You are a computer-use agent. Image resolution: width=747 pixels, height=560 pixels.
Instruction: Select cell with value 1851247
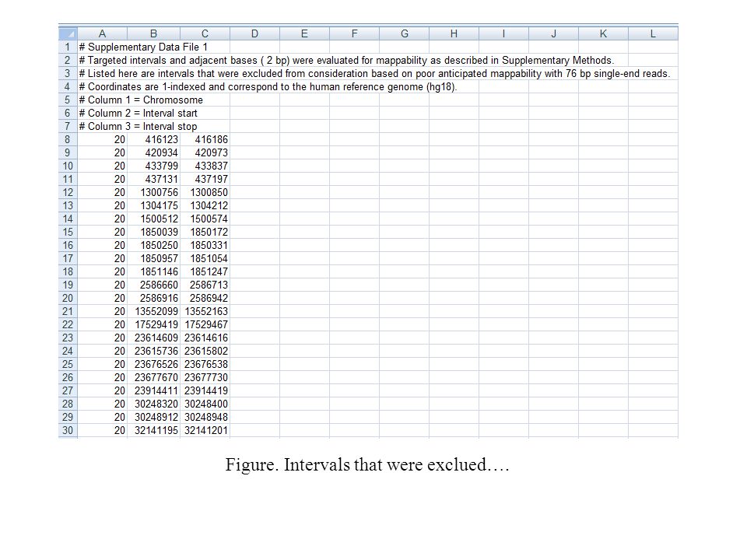coord(205,271)
